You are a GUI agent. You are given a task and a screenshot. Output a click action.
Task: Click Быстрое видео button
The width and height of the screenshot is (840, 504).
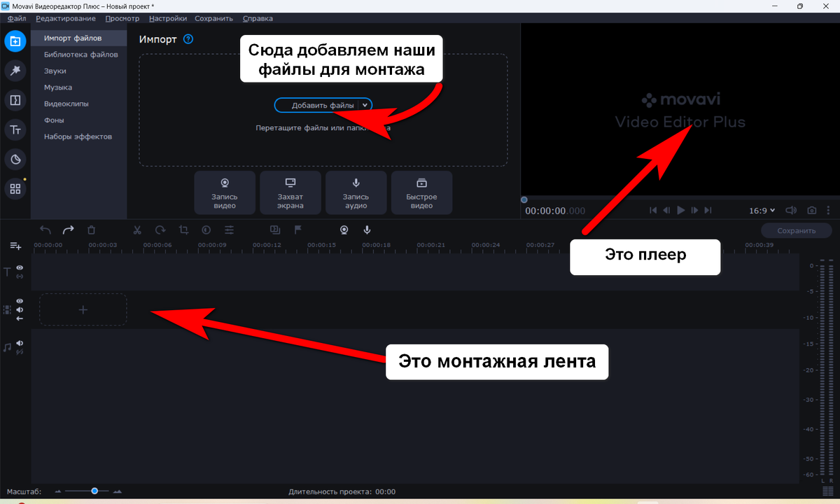[421, 192]
